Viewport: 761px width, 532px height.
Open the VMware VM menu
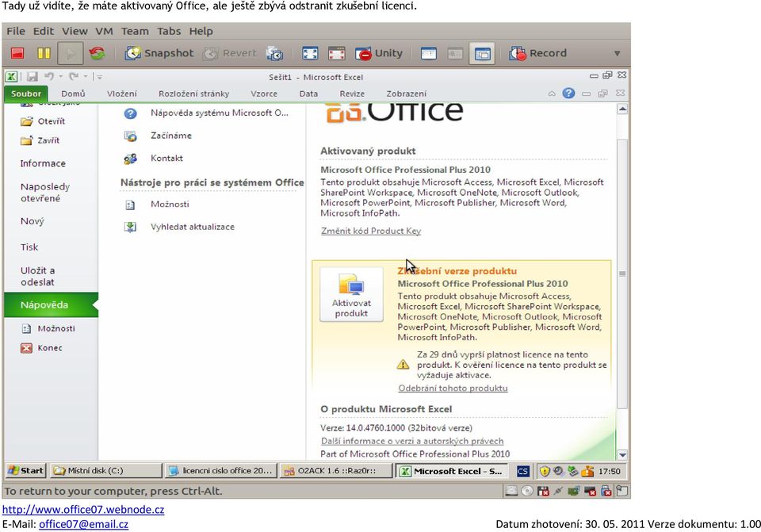click(104, 31)
